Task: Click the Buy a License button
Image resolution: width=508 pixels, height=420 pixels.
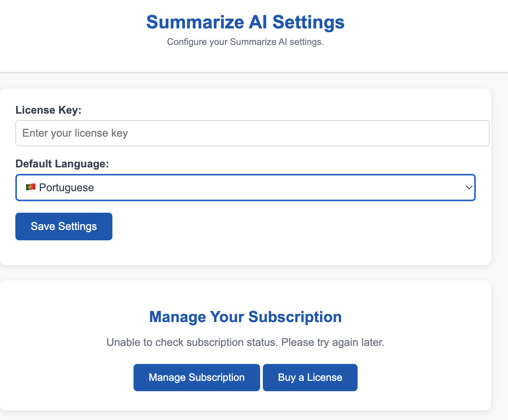Action: [310, 377]
